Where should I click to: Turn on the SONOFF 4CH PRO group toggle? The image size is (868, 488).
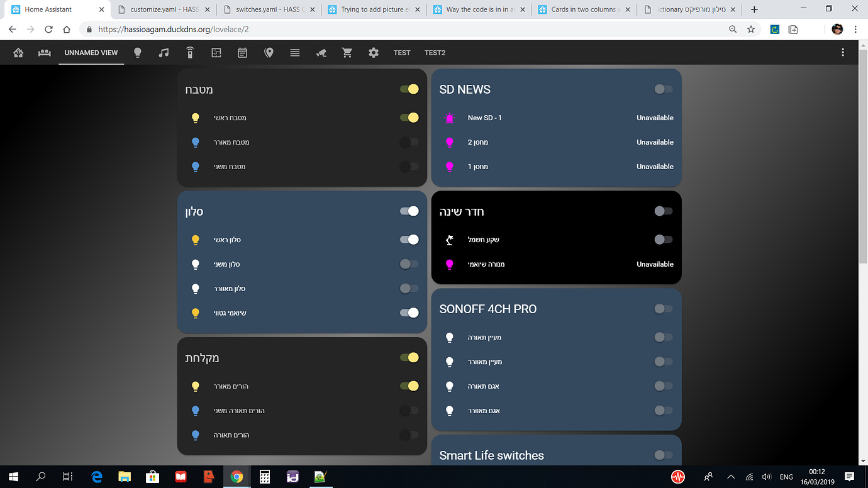[x=663, y=309]
